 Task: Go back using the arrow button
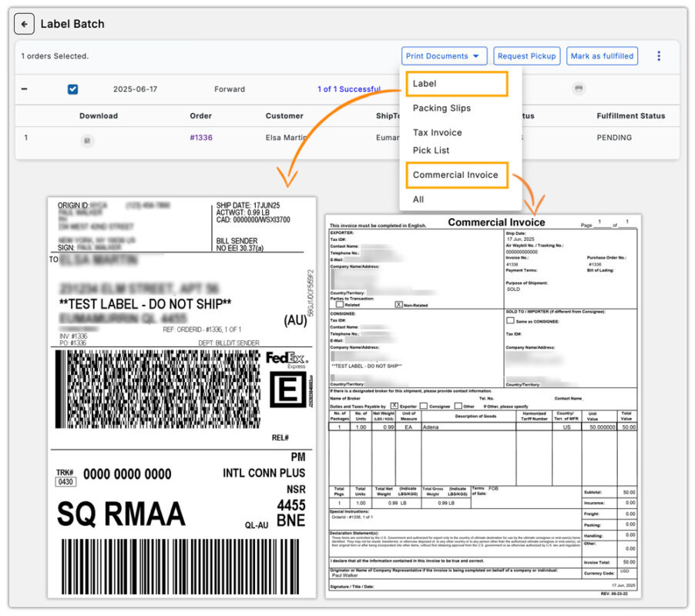tap(24, 24)
